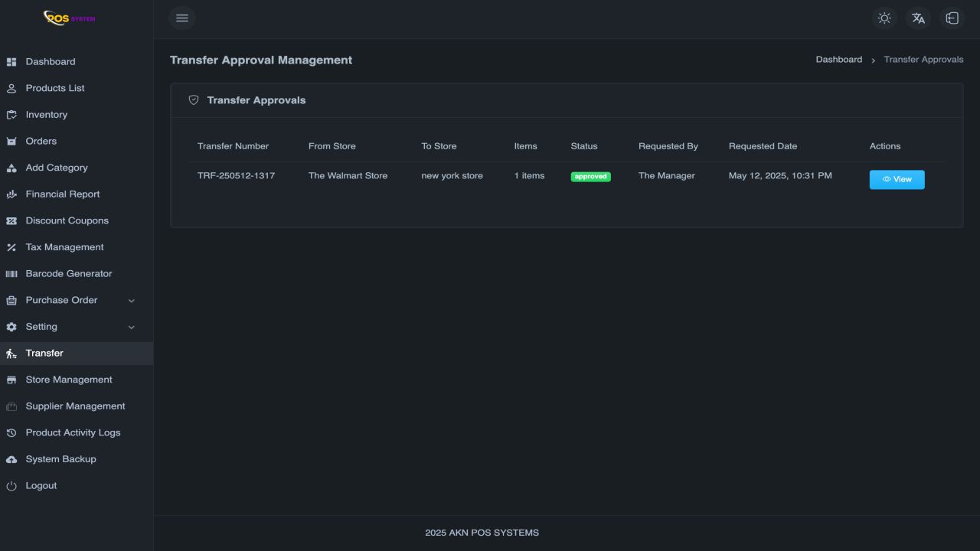Click the Transfer Number column header
This screenshot has width=980, height=551.
233,146
